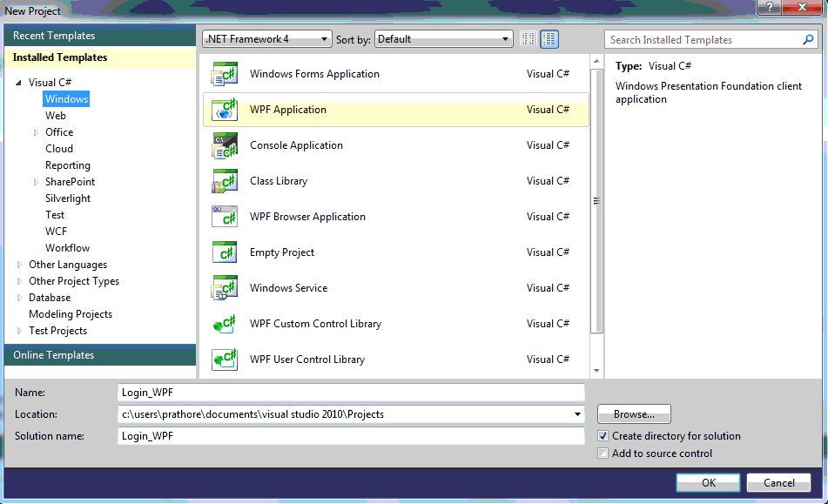This screenshot has height=504, width=828.
Task: Open the Sort by dropdown
Action: pos(507,38)
